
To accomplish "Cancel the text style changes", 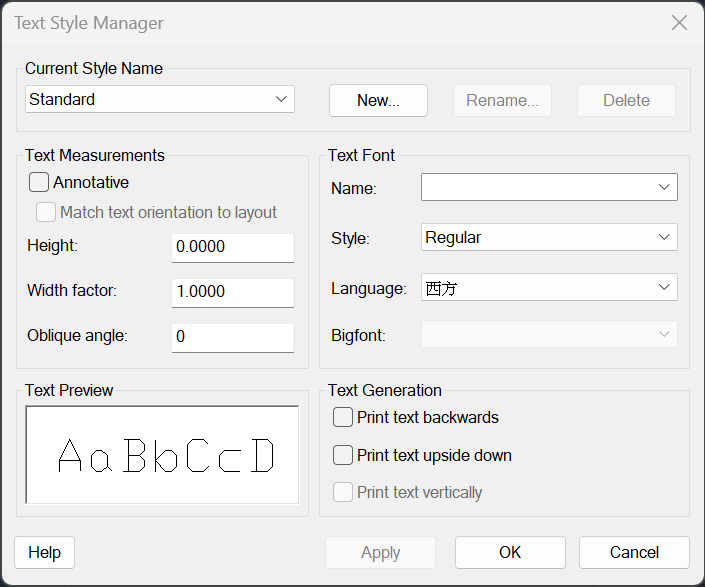I will point(634,552).
